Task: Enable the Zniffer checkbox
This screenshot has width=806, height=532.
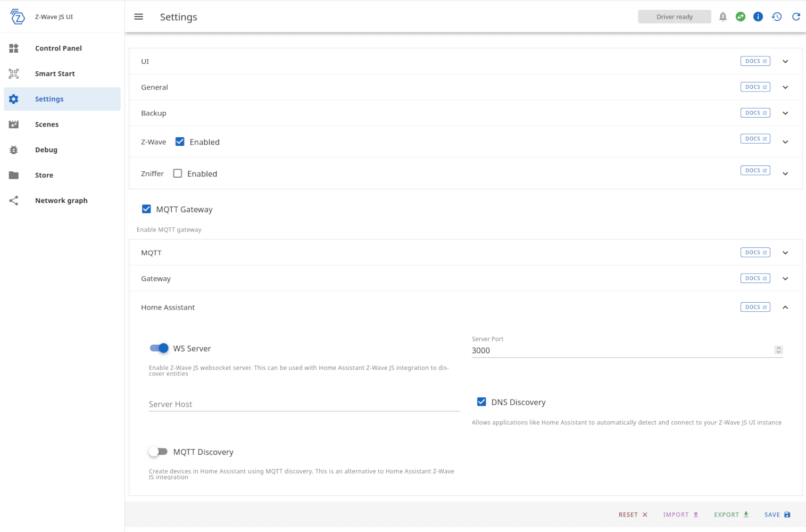Action: (178, 173)
